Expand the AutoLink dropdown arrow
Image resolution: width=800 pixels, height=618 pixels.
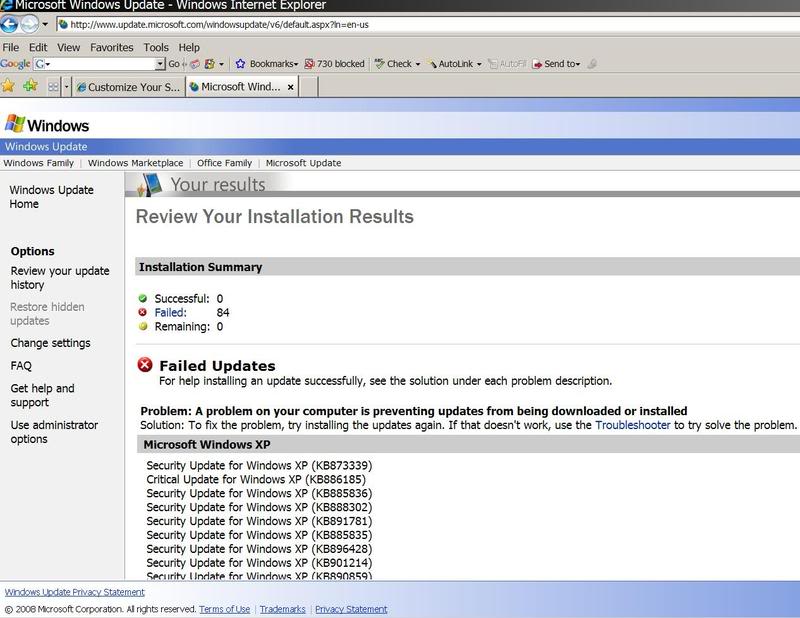(x=479, y=64)
